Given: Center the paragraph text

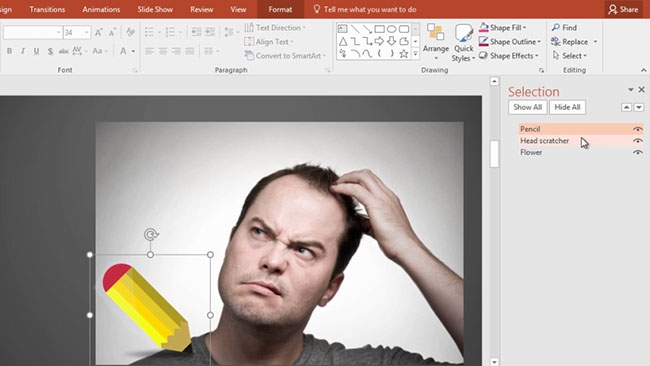Looking at the screenshot, I should (x=163, y=51).
